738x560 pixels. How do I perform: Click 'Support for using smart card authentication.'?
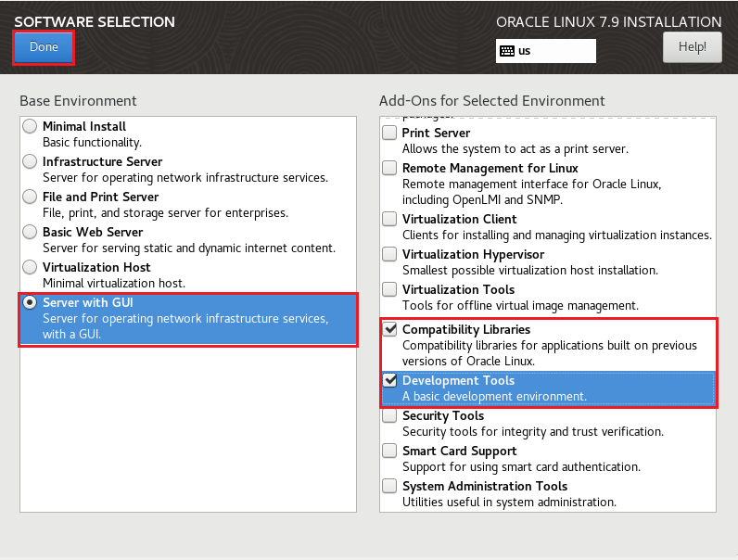pyautogui.click(x=521, y=467)
